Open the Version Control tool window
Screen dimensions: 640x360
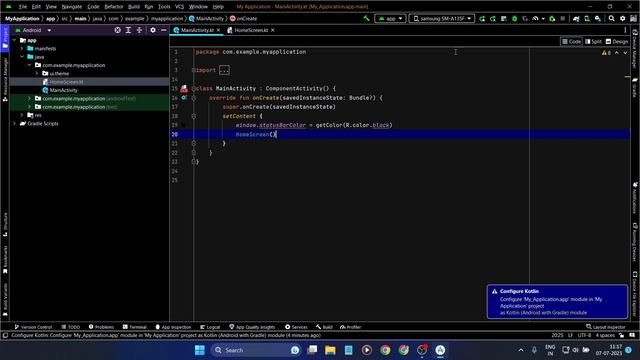pos(33,327)
